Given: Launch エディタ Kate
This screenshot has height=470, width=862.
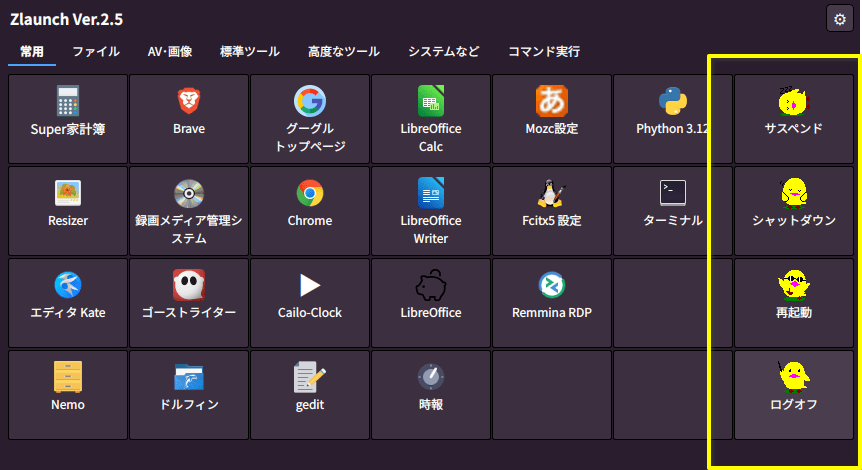Looking at the screenshot, I should (68, 303).
